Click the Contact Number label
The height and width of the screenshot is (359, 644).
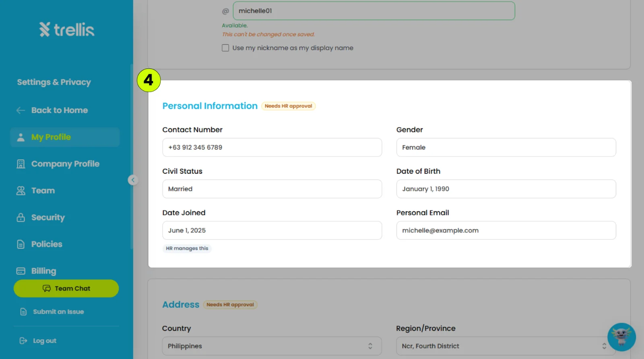point(192,130)
